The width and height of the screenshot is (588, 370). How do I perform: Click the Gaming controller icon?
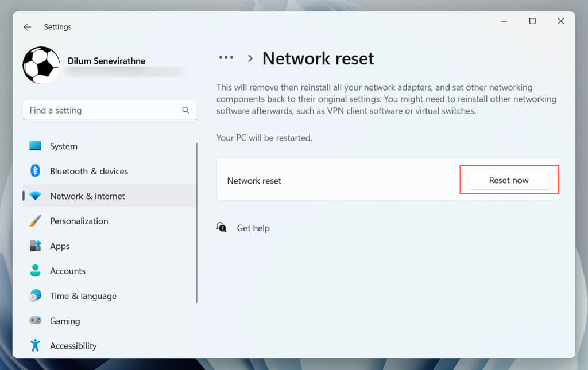click(x=36, y=321)
